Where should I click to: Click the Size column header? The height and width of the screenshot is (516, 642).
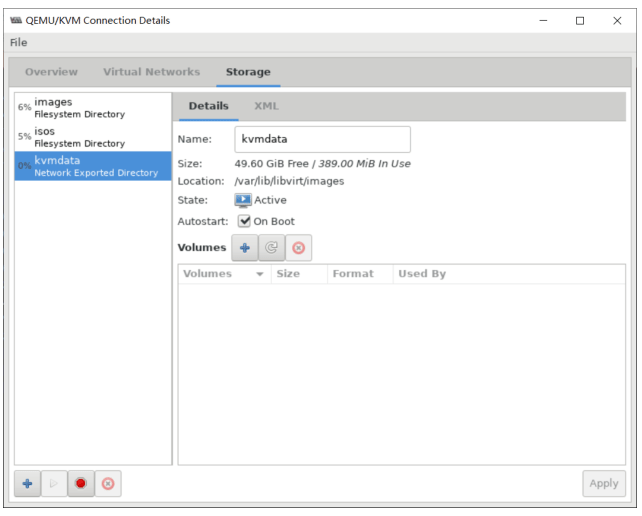coord(288,274)
